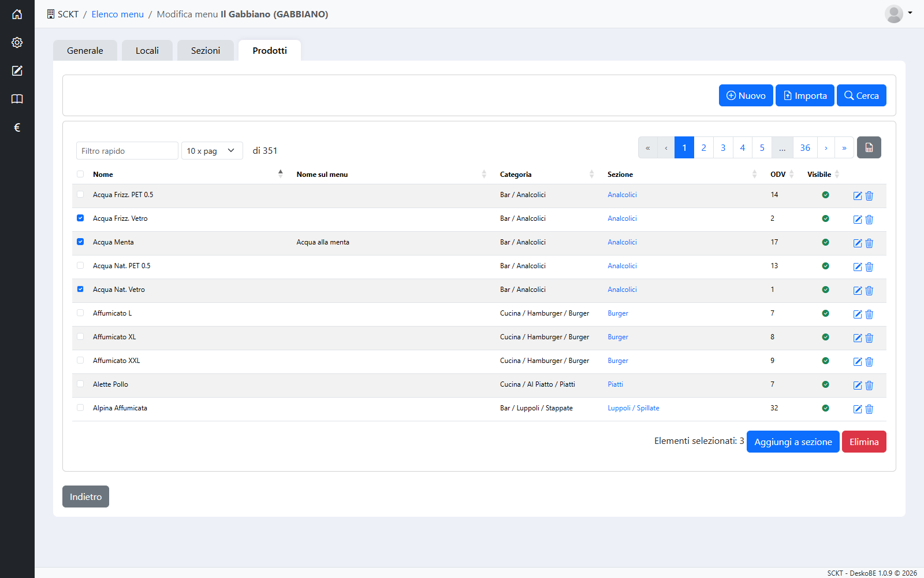Uncheck the Acqua Frizz. Vetro checkbox
924x578 pixels.
80,218
